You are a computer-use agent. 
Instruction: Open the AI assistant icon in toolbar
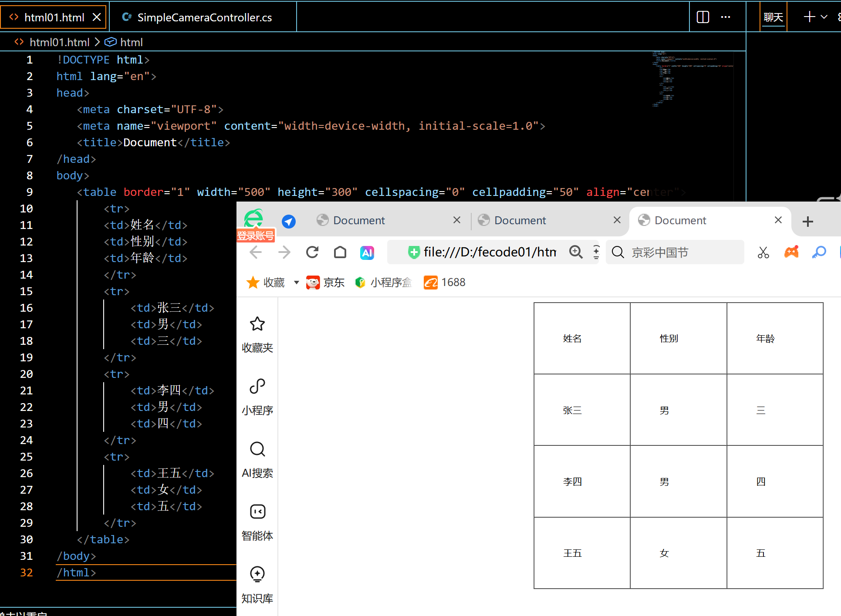pos(367,252)
